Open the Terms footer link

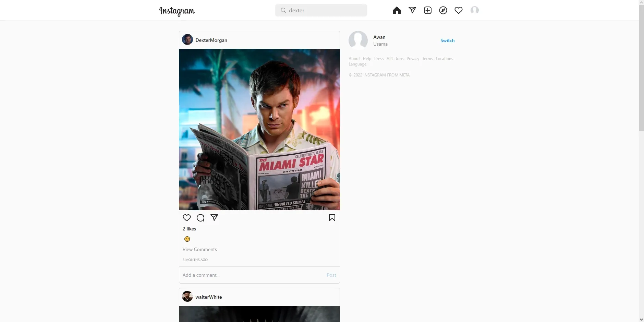click(x=428, y=59)
